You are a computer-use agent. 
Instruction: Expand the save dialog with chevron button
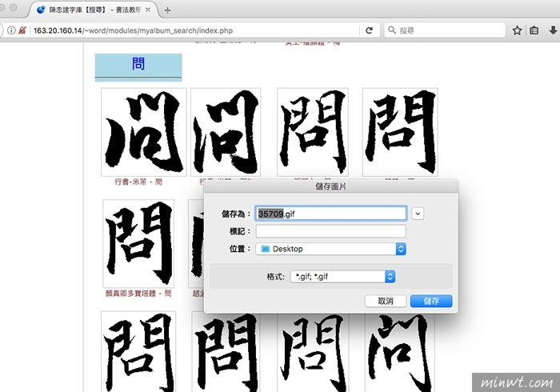pyautogui.click(x=418, y=214)
